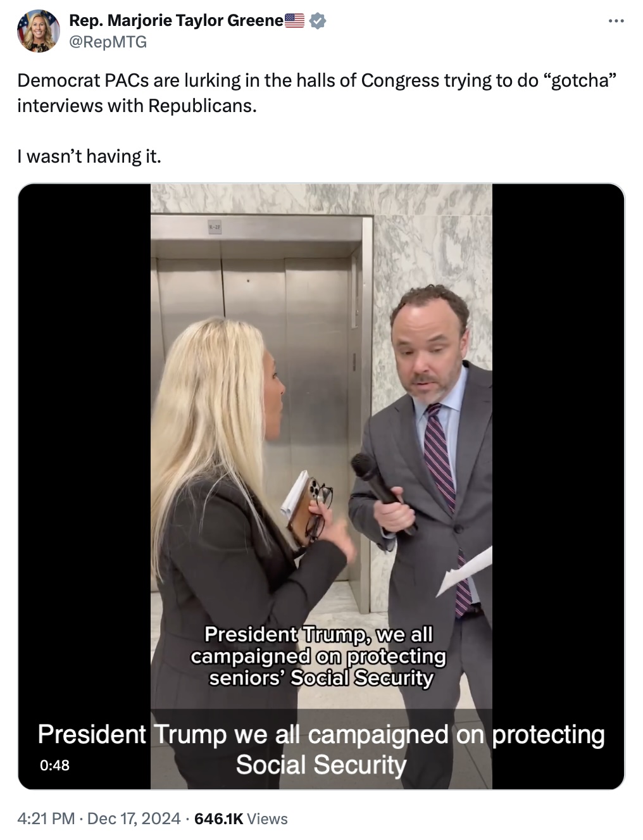Click the black right letterbox of video
643x840 pixels.
(558, 443)
